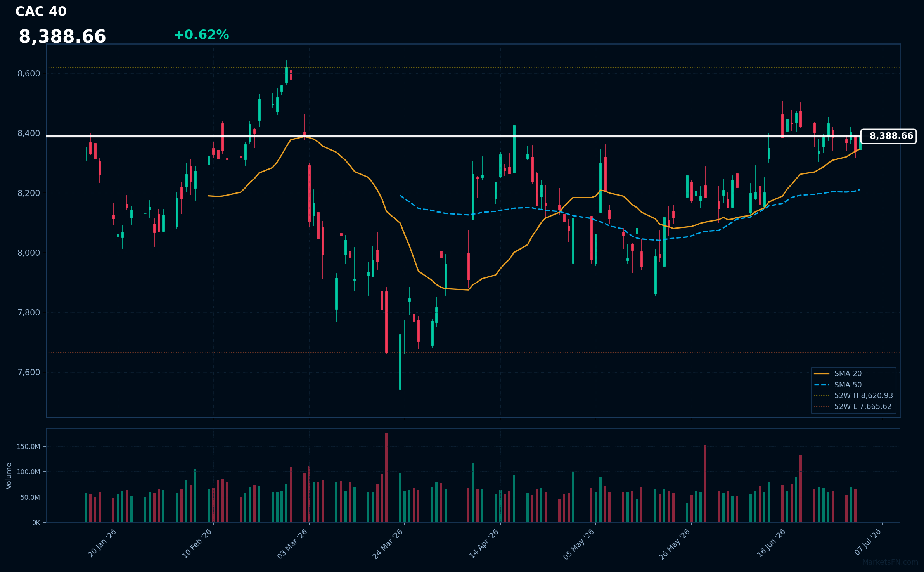Select the "52W L 7,665.62" legend entry

tap(853, 407)
